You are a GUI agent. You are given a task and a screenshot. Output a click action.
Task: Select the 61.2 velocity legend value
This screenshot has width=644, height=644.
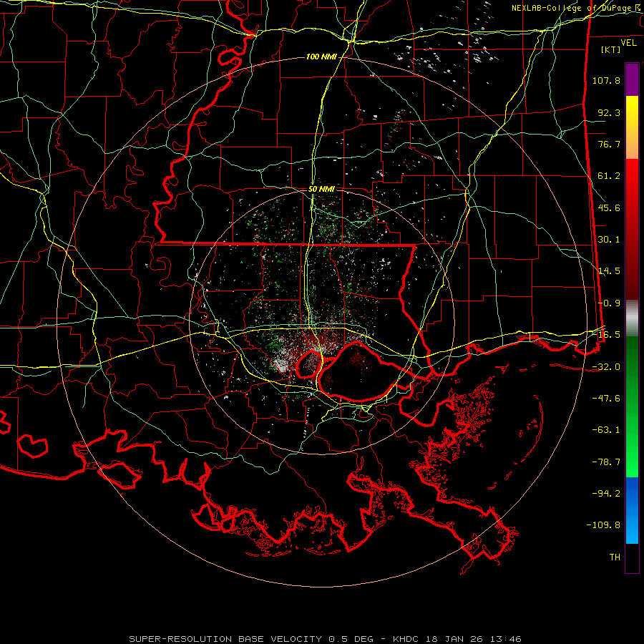click(x=609, y=176)
